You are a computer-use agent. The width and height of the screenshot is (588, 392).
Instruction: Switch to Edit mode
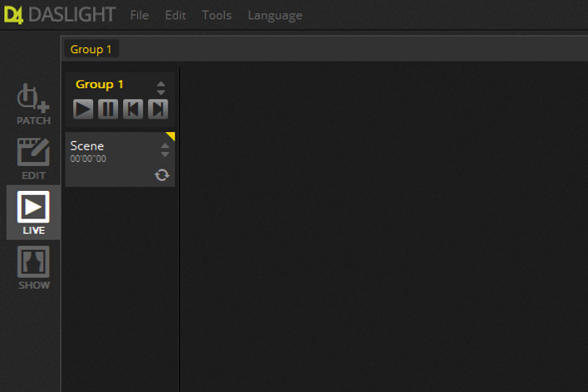33,159
